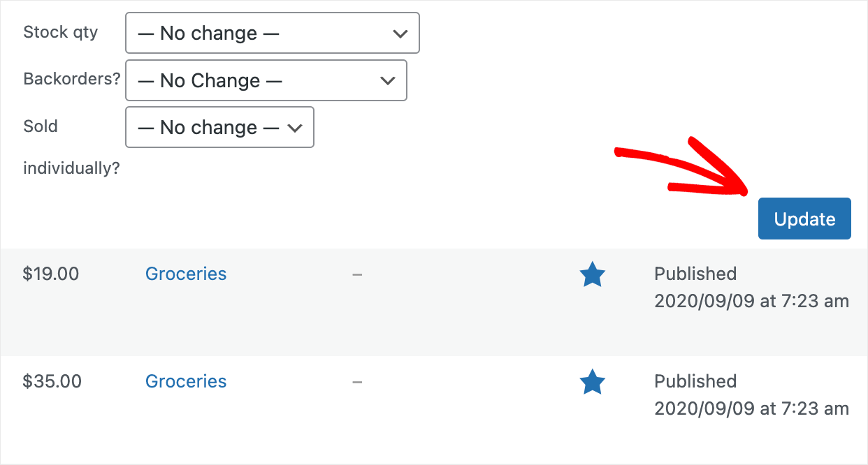This screenshot has height=465, width=868.
Task: Toggle featured star for $19.00 product
Action: (592, 274)
